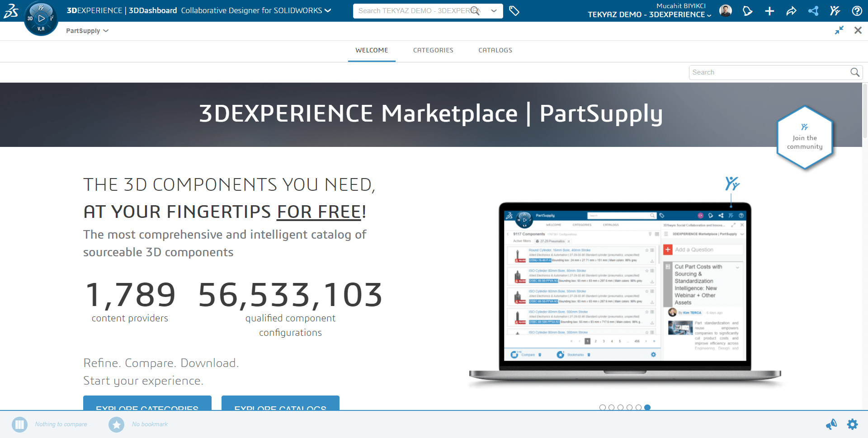
Task: Click the Add plus icon in top bar
Action: (769, 11)
